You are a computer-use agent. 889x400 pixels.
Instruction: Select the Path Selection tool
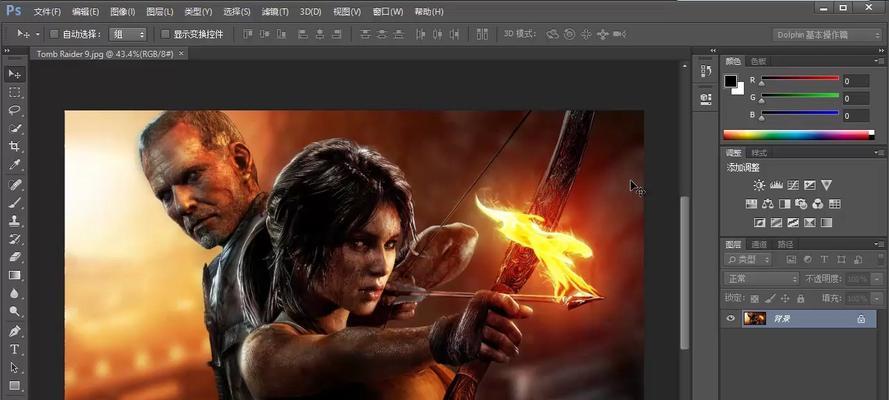[x=15, y=367]
